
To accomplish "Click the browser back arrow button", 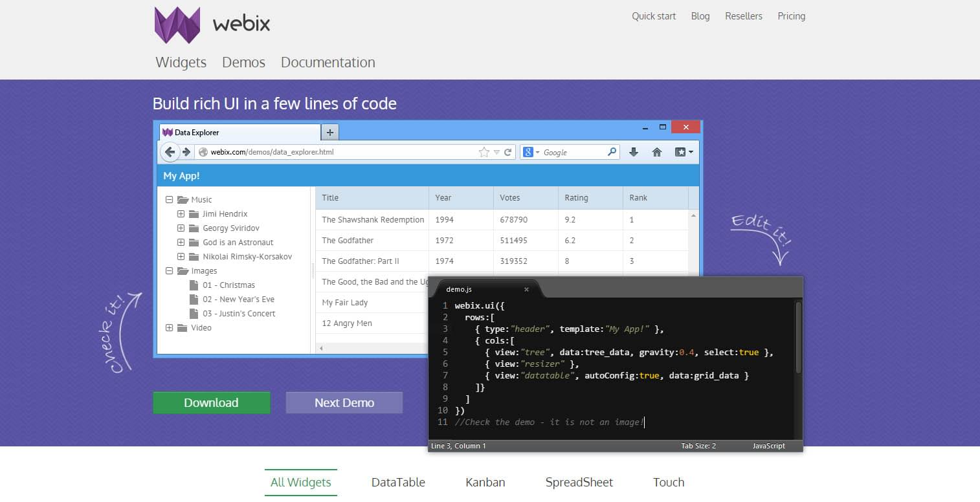I will (170, 152).
